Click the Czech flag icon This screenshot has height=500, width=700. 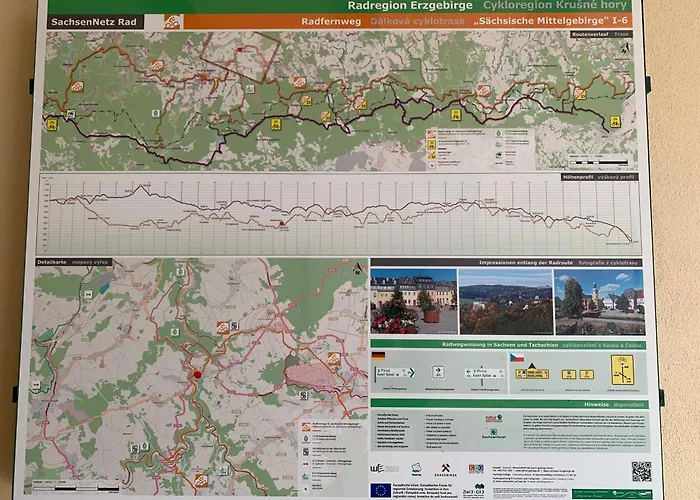pyautogui.click(x=517, y=357)
